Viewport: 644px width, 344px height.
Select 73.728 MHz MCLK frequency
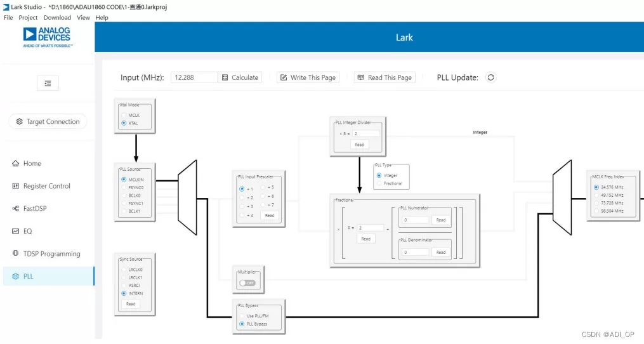tap(596, 203)
